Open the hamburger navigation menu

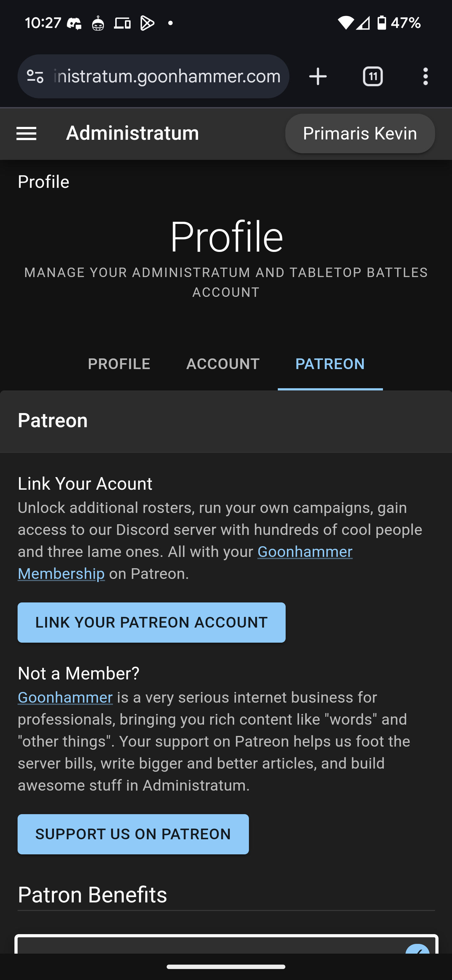click(x=26, y=133)
